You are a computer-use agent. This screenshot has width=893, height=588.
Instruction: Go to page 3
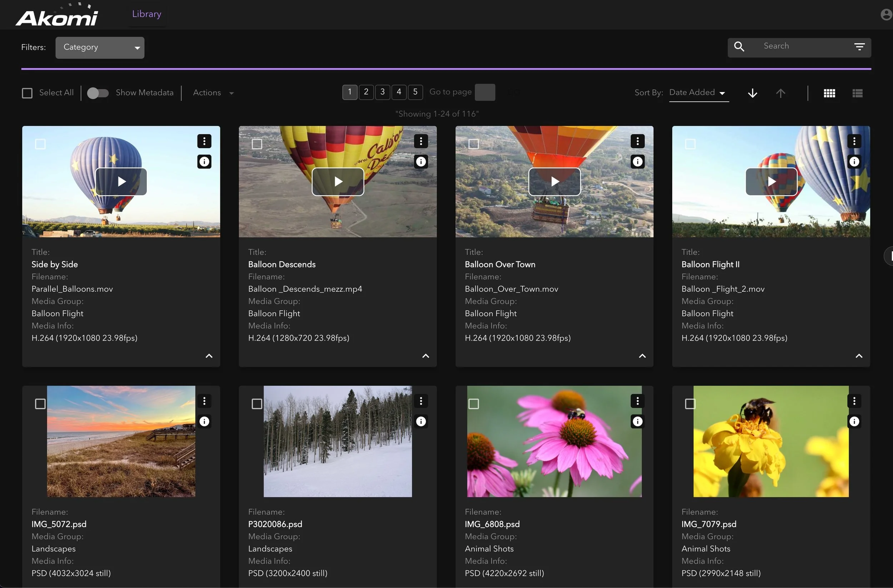pos(382,92)
